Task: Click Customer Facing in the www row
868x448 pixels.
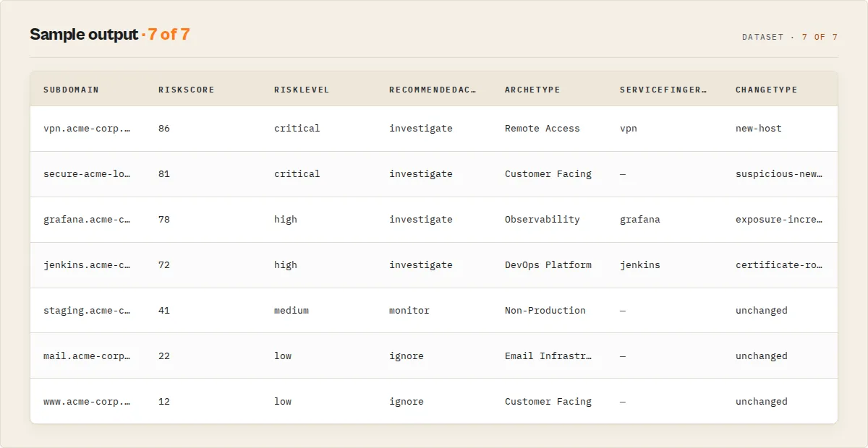Action: tap(548, 402)
